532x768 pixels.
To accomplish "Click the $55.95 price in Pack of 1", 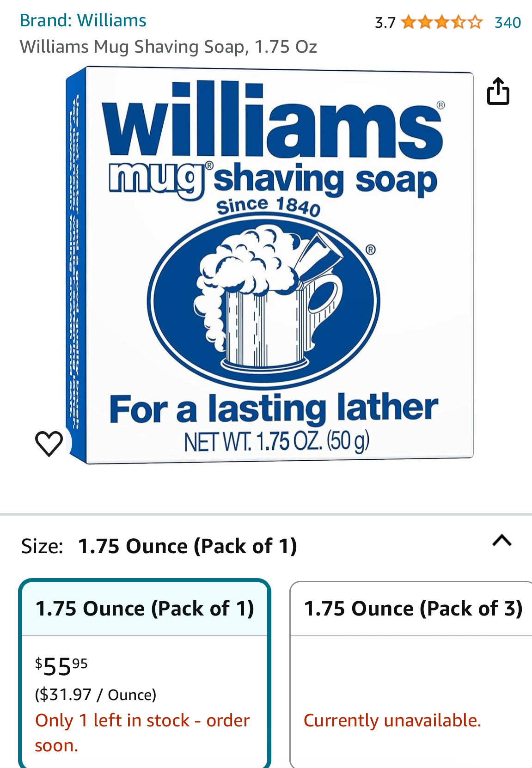I will point(61,666).
